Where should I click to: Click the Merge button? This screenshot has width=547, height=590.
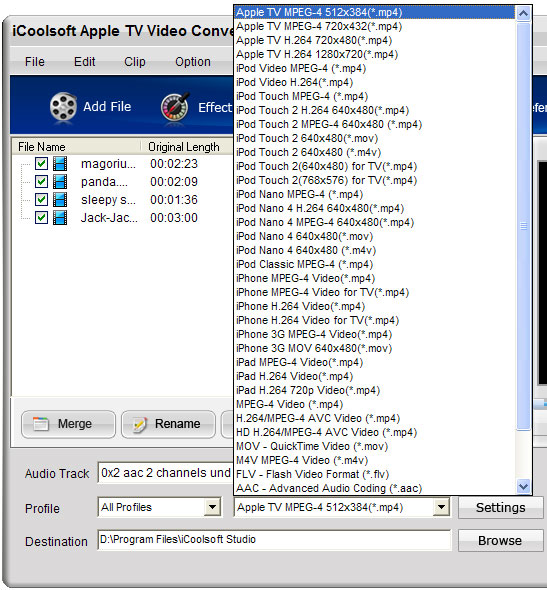tap(68, 424)
